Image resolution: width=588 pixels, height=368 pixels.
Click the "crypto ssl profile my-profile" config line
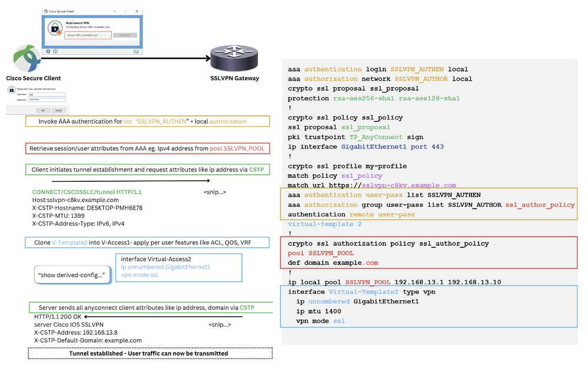(347, 166)
